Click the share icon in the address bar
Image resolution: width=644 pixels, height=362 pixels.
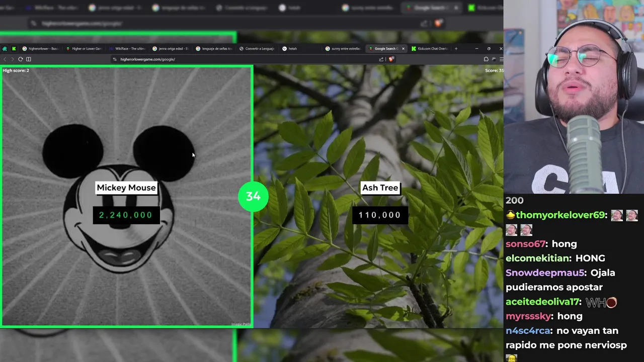point(381,59)
